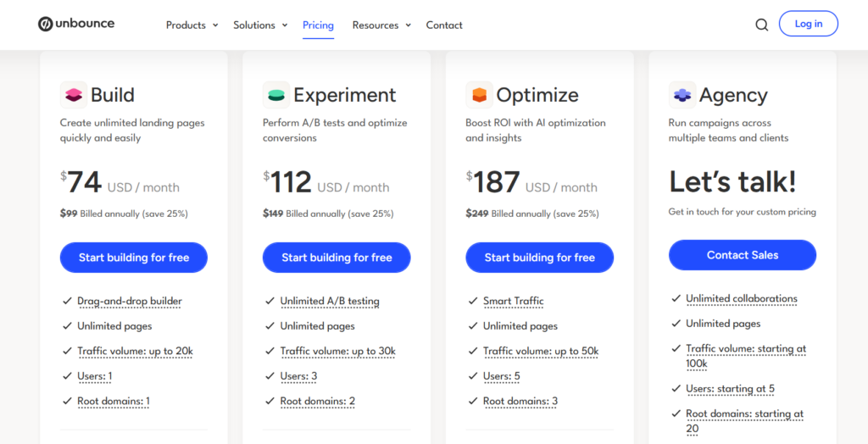The image size is (868, 444).
Task: Start building for free on Build plan
Action: click(134, 258)
